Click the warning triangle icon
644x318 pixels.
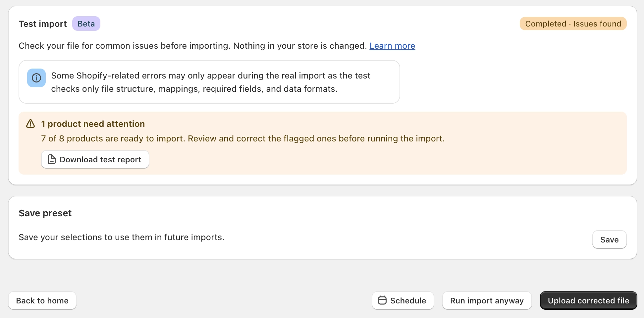pos(30,124)
